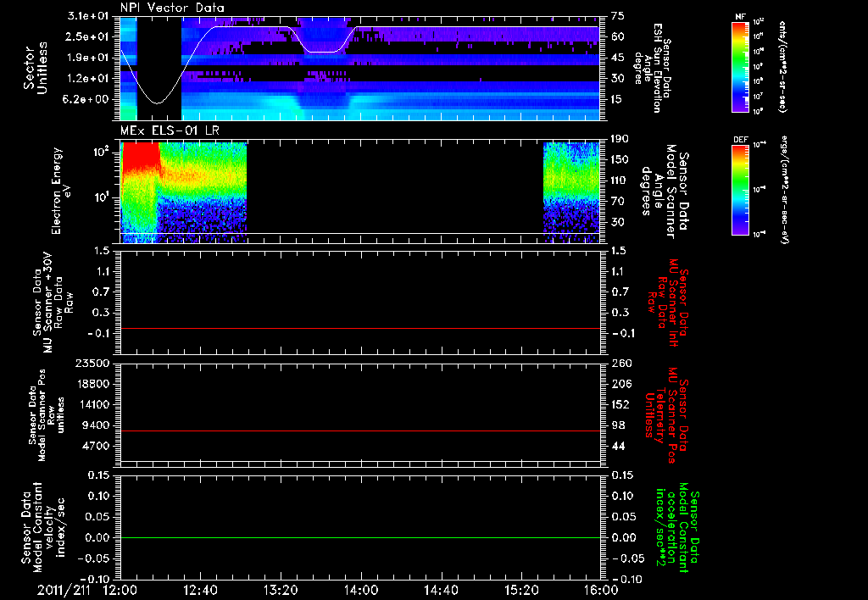Click the '12:40' time axis label
The width and height of the screenshot is (868, 600).
point(200,590)
